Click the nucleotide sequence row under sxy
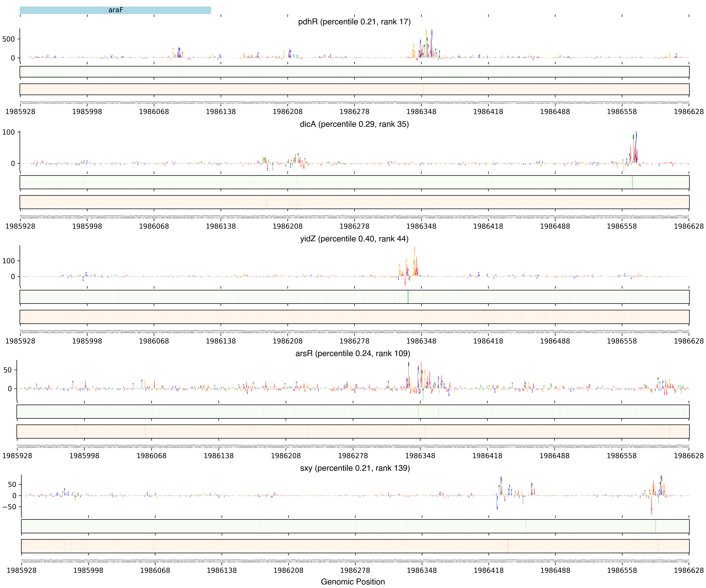706x588 pixels. [x=355, y=561]
